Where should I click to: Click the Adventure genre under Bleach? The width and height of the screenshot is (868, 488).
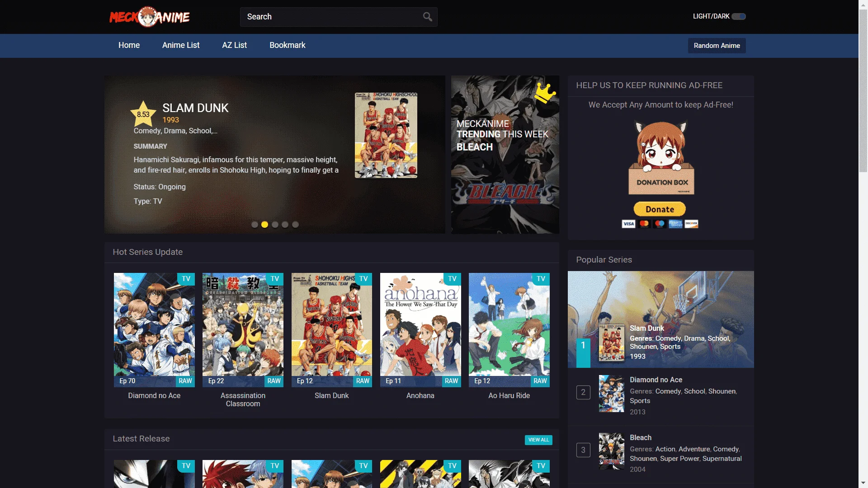click(694, 449)
